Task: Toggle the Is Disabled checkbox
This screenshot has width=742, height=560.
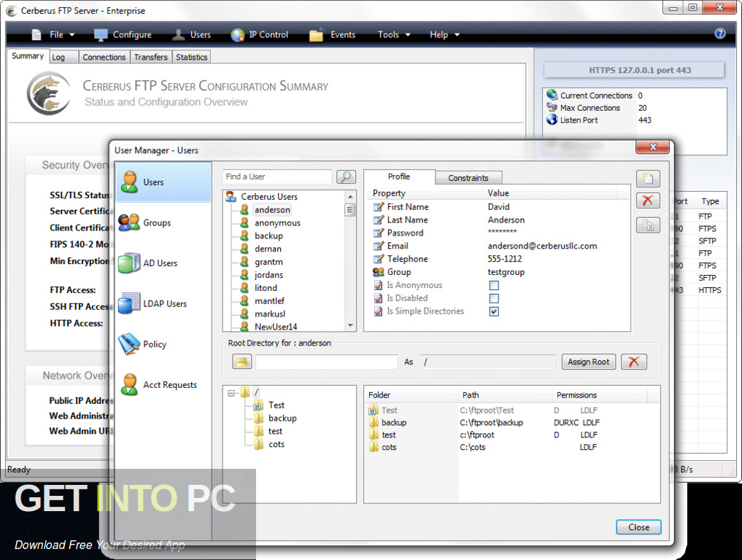Action: pyautogui.click(x=494, y=298)
